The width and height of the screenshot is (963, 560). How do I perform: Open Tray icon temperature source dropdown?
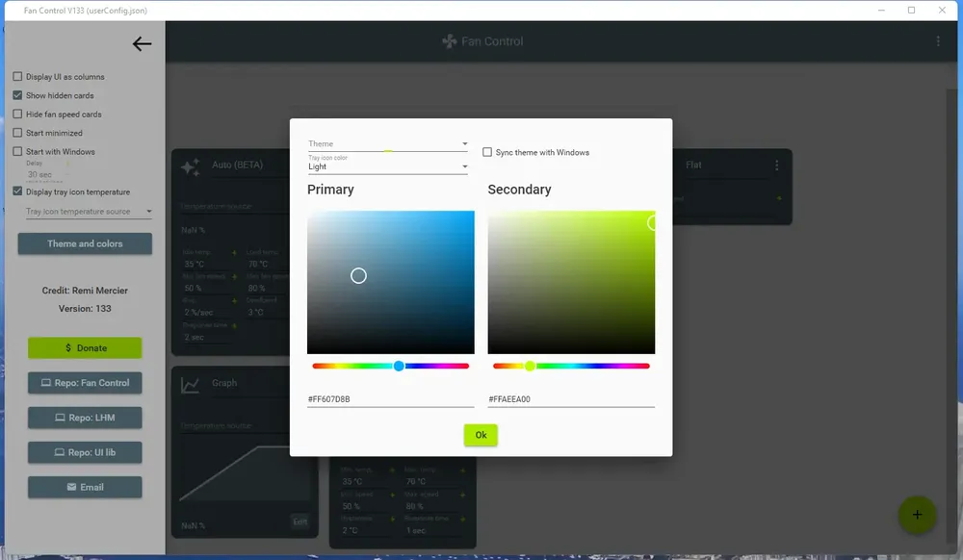[x=89, y=211]
